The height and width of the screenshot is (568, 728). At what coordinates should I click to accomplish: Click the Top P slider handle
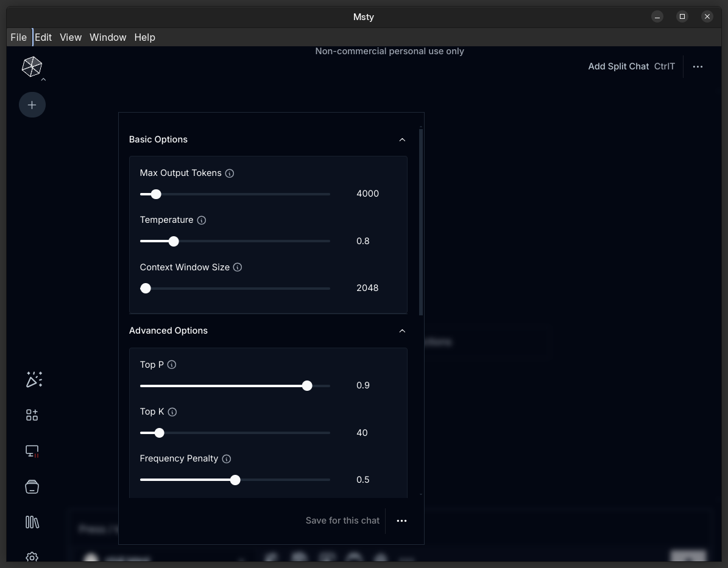(x=307, y=385)
